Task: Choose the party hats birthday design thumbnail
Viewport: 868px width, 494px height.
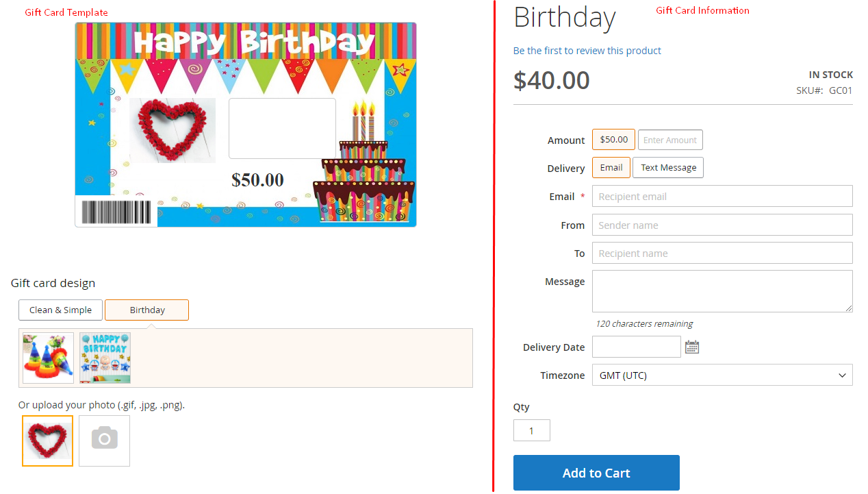Action: [48, 358]
